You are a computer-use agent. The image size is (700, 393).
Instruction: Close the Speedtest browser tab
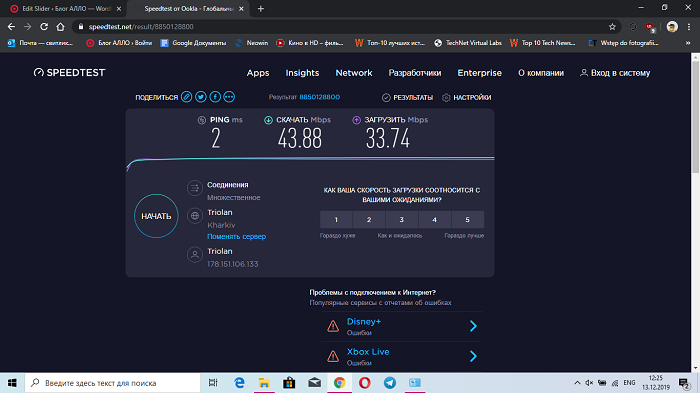(x=241, y=8)
